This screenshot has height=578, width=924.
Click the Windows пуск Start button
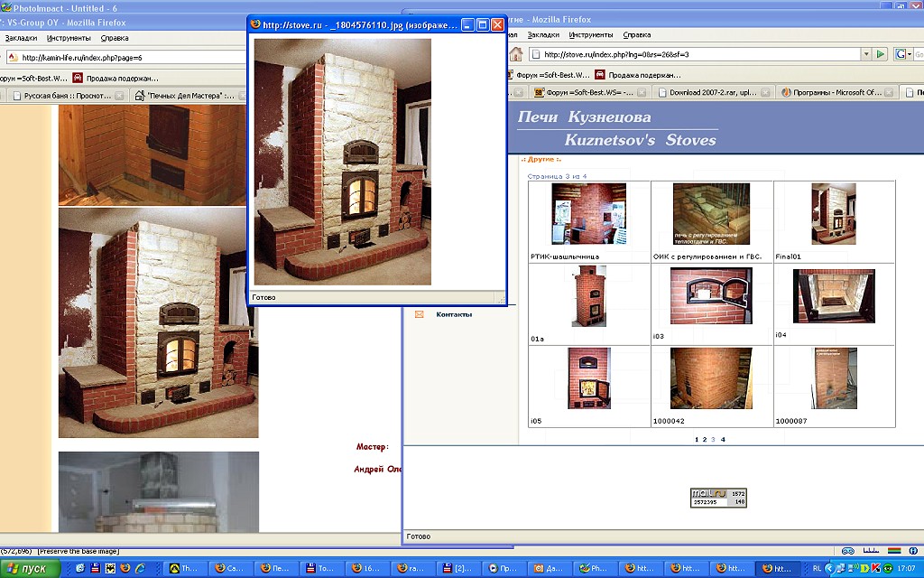pos(30,568)
